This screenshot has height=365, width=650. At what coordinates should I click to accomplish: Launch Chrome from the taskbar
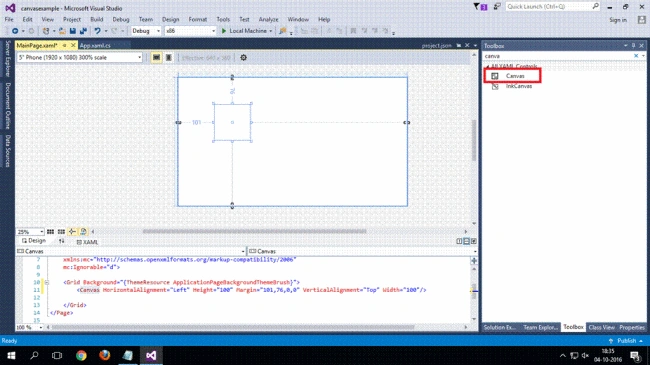(x=81, y=355)
